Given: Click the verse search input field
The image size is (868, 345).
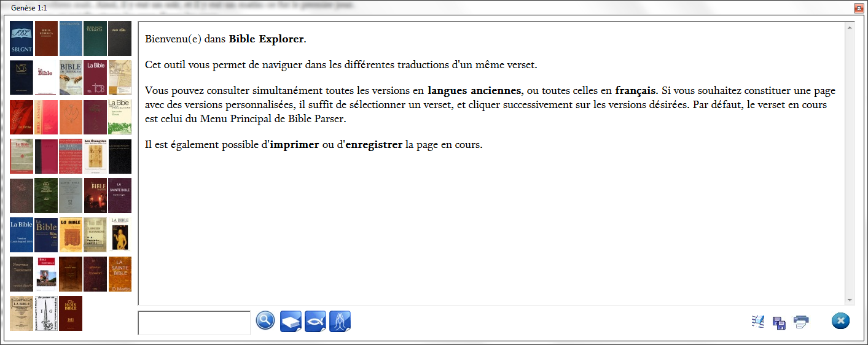Looking at the screenshot, I should coord(194,323).
